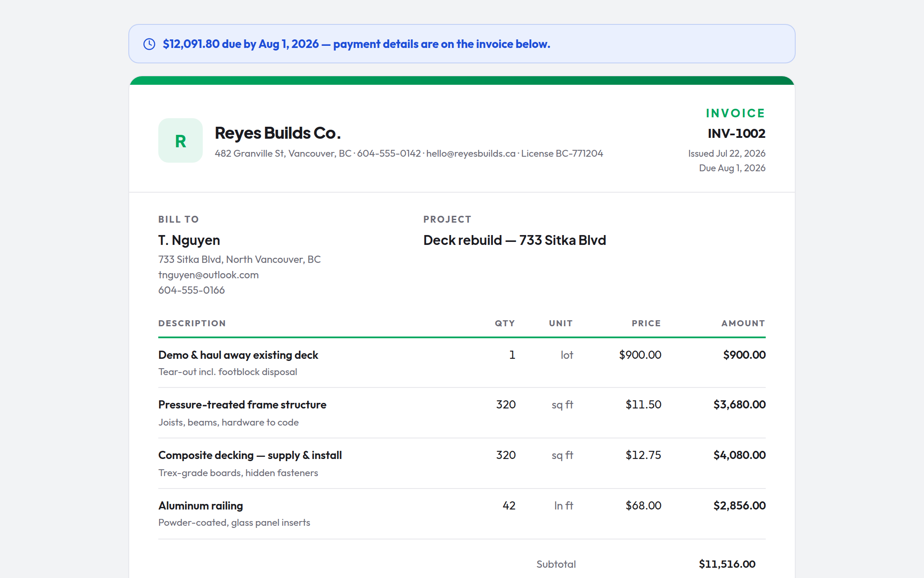Click the Aluminum railing item
The width and height of the screenshot is (924, 578).
(x=201, y=506)
